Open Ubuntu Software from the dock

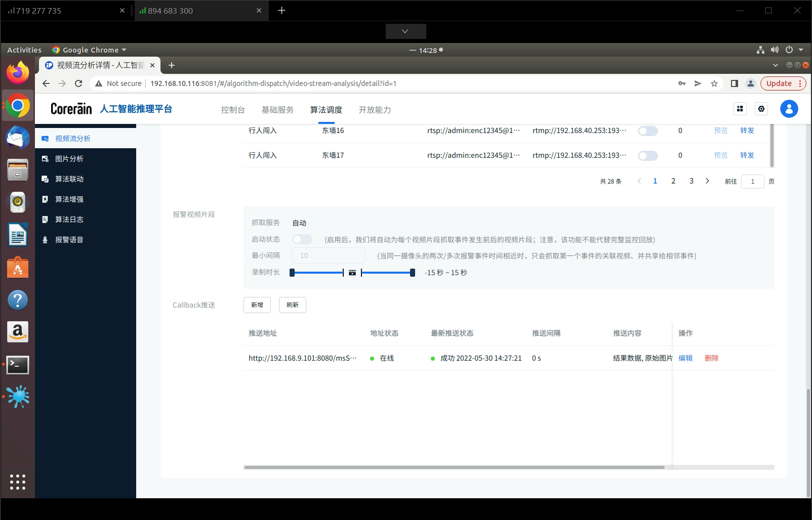pyautogui.click(x=18, y=268)
